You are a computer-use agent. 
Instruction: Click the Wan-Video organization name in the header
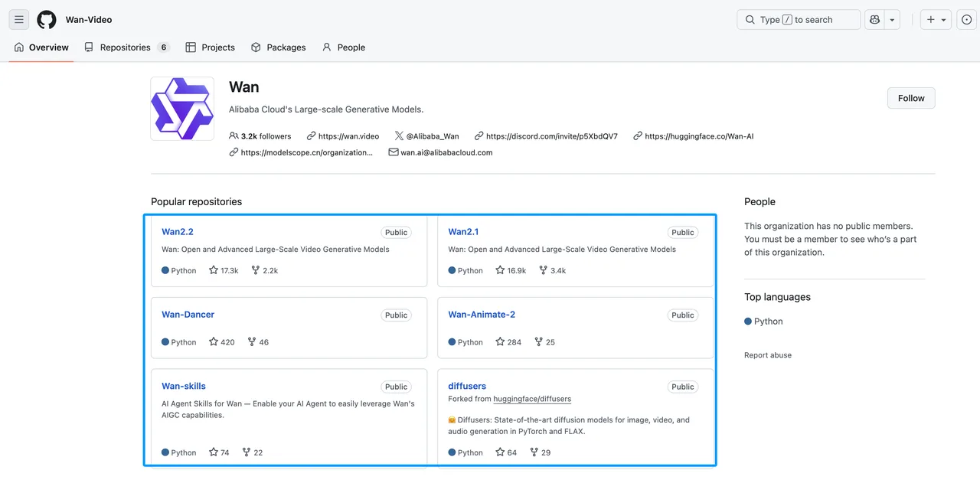tap(89, 20)
